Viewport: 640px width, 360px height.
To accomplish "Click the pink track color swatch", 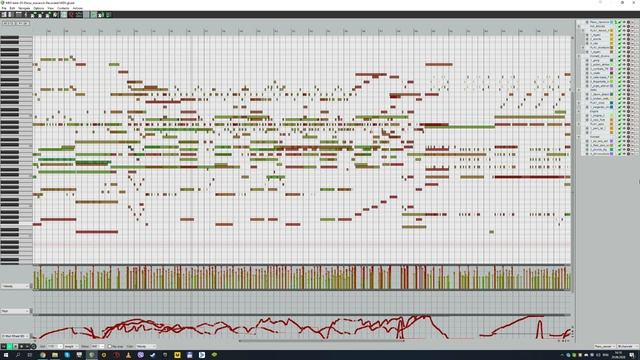I will click(x=611, y=69).
